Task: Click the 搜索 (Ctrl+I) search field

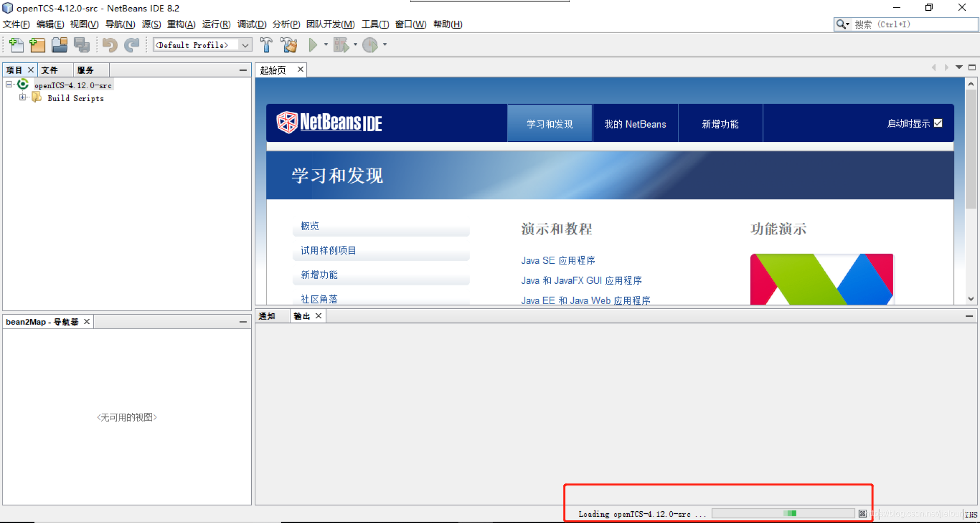Action: tap(914, 24)
